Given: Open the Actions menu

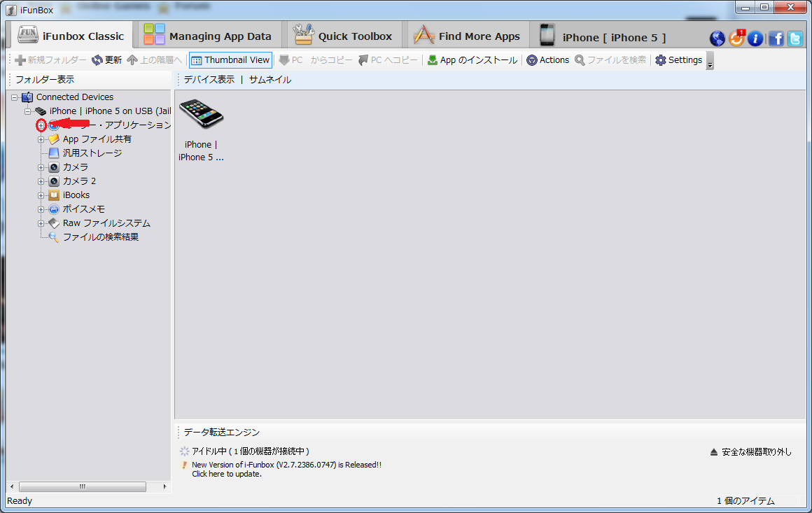Looking at the screenshot, I should pyautogui.click(x=548, y=60).
